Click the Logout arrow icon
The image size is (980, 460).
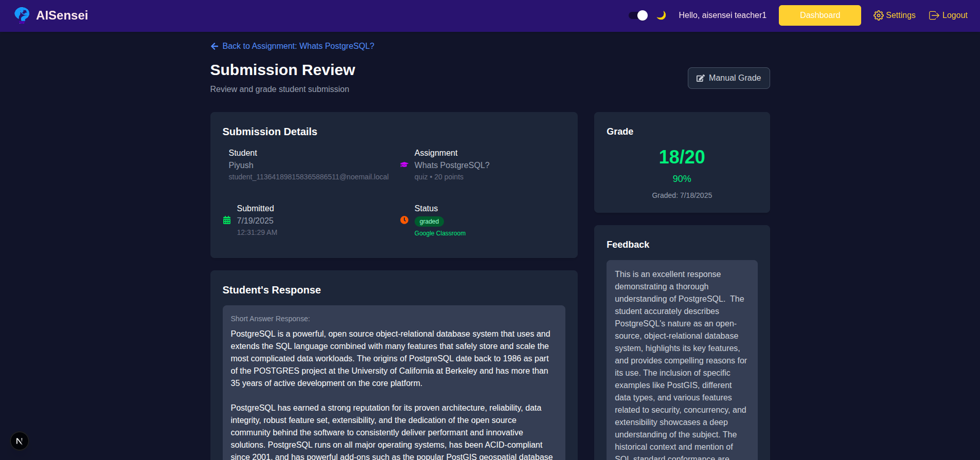coord(934,15)
